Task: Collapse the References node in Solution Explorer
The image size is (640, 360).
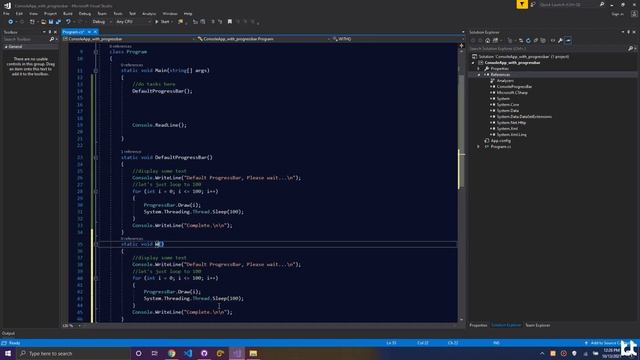Action: [x=479, y=75]
